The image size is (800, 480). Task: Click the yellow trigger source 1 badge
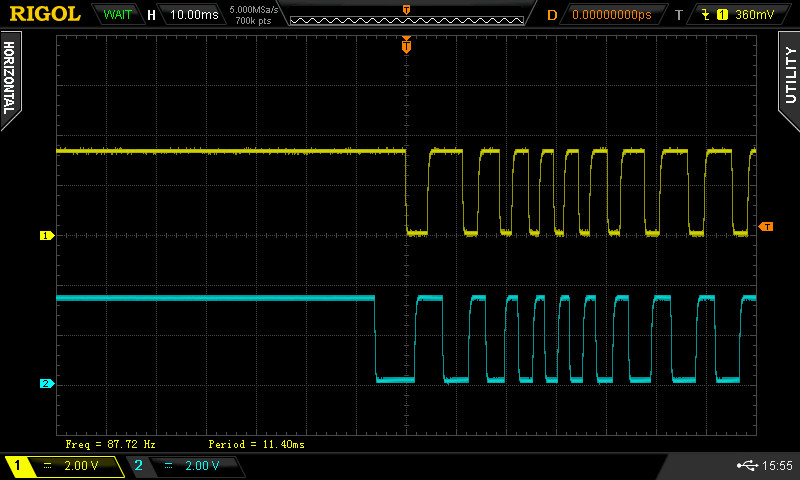[x=722, y=15]
